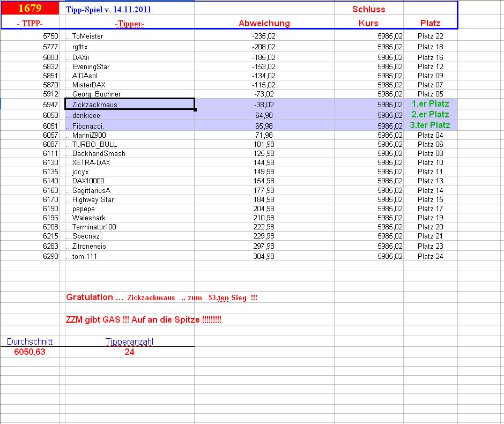Select the '...MisterDAX' cell
504x424 pixels.
click(x=130, y=85)
